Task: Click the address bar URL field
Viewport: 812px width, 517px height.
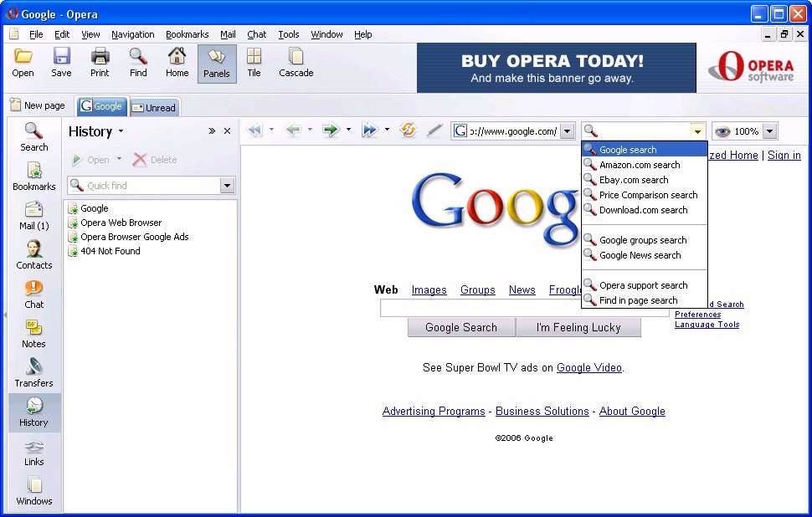Action: [512, 131]
